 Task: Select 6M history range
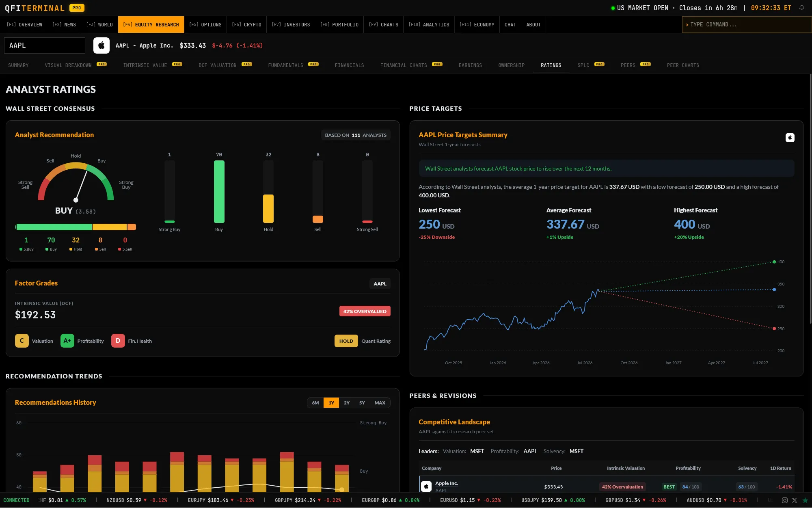tap(315, 403)
